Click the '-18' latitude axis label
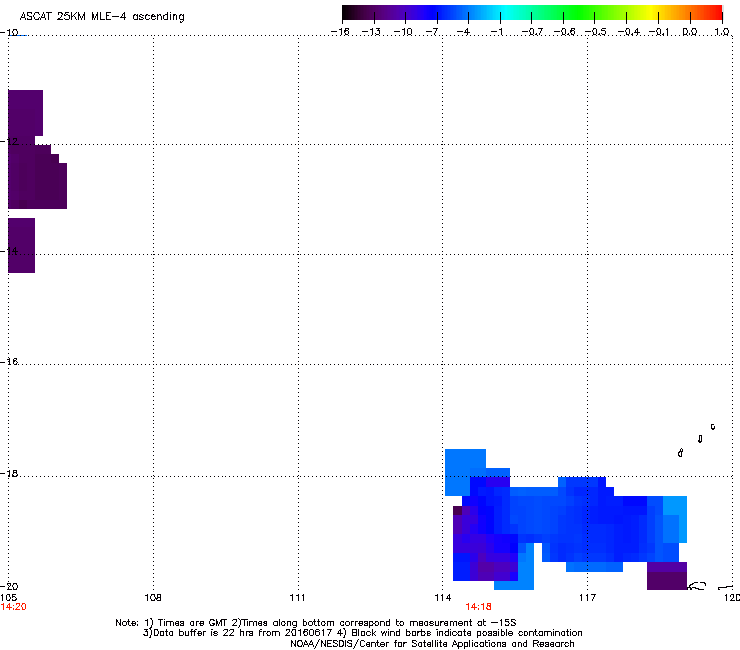Screen dimensions: 740x650 tap(9, 473)
